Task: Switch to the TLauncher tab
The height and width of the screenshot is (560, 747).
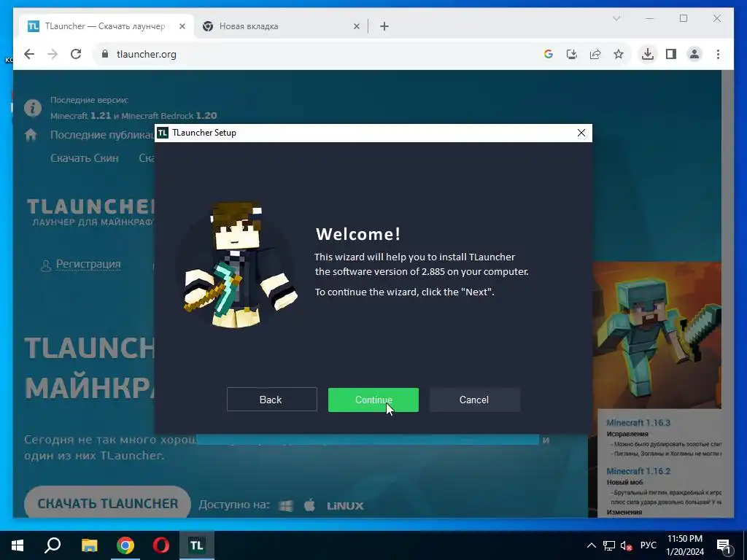Action: click(x=105, y=26)
